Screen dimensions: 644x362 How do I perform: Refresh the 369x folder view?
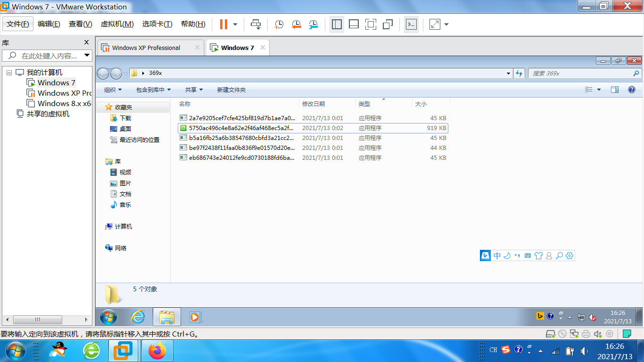(x=519, y=74)
